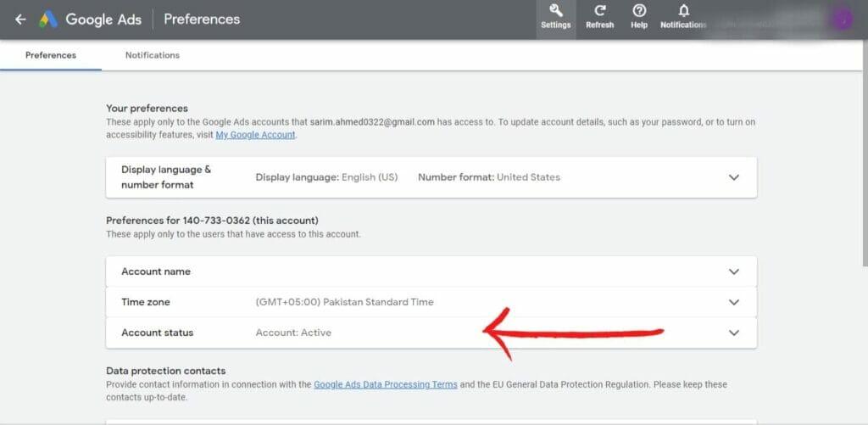The image size is (868, 425).
Task: Expand the Account status row
Action: coord(733,333)
